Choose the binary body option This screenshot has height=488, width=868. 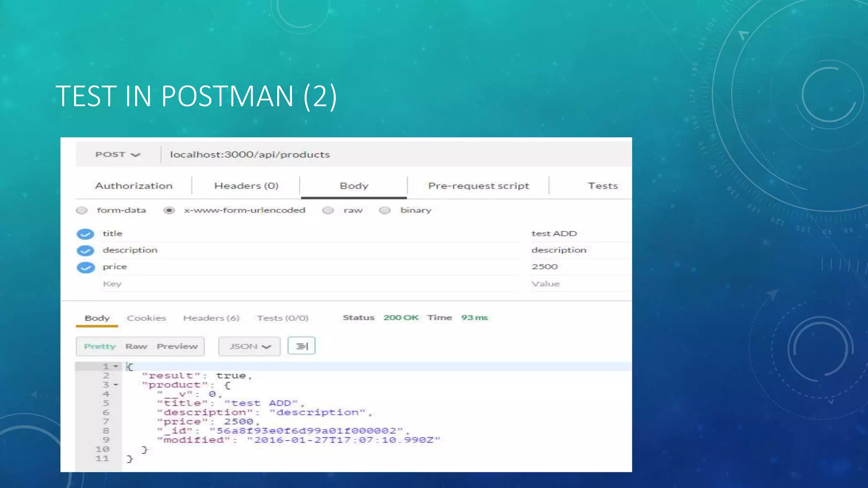tap(385, 210)
